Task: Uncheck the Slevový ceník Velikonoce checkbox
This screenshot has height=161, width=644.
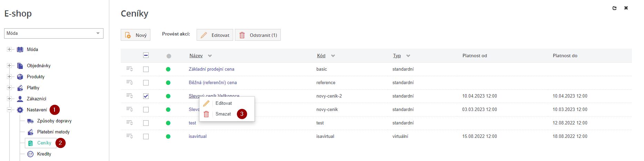Action: [146, 96]
